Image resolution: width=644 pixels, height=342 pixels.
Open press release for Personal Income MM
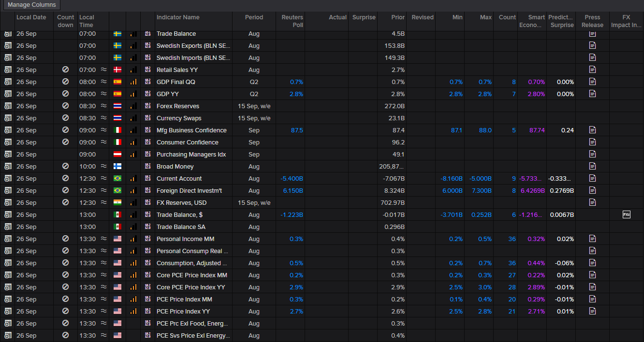coord(592,239)
